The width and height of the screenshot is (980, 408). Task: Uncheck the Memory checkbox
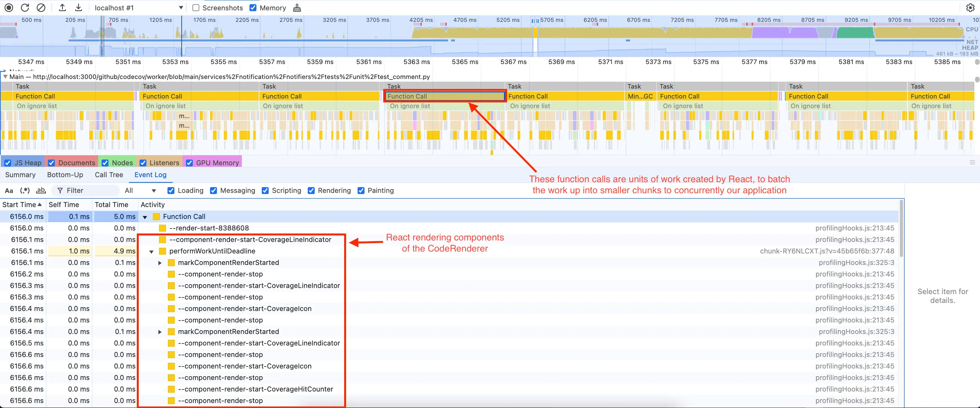(253, 8)
